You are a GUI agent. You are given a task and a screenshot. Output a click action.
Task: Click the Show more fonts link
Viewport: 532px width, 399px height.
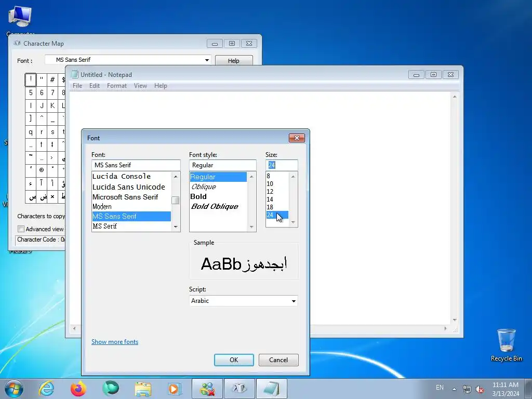point(115,342)
